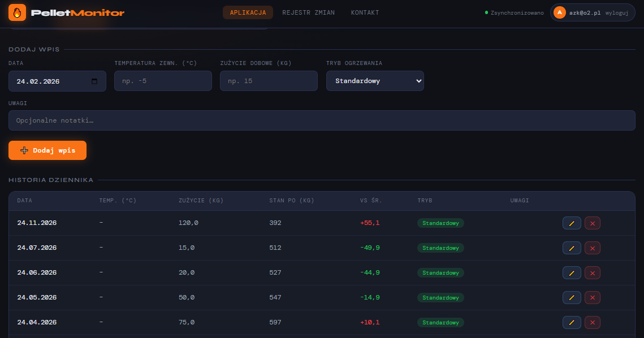Click the Standardowy badge for 24.04.2026

tap(440, 323)
